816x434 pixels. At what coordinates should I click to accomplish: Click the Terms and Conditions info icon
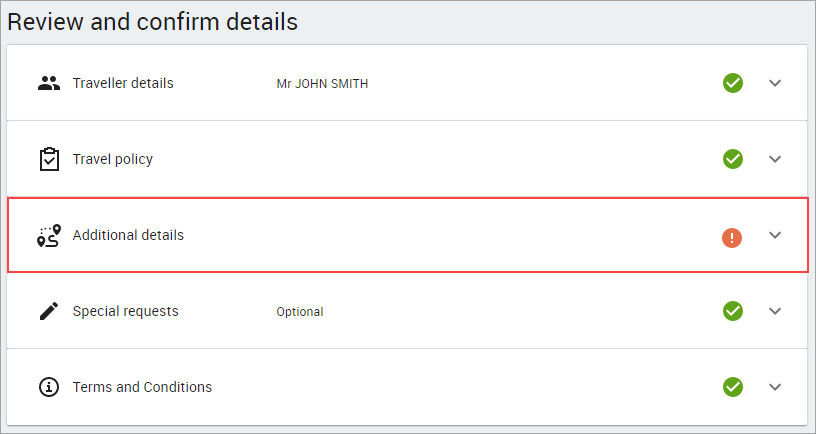pyautogui.click(x=49, y=387)
